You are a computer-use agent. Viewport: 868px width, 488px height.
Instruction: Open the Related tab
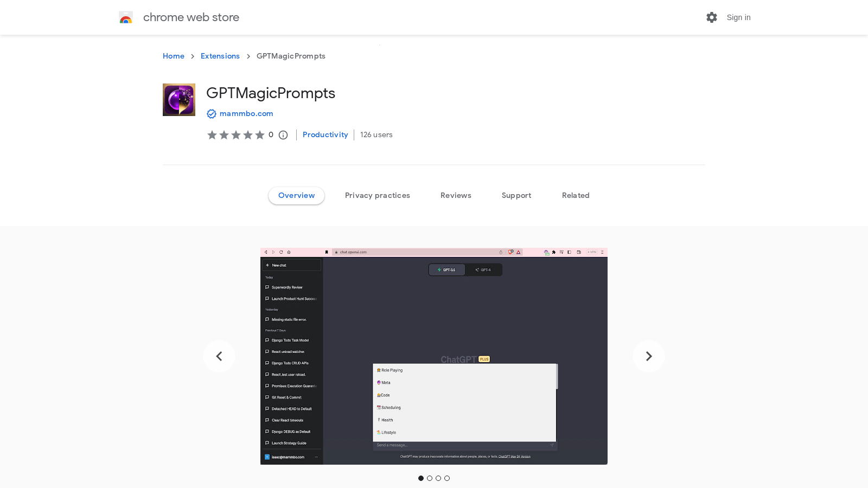pos(576,196)
